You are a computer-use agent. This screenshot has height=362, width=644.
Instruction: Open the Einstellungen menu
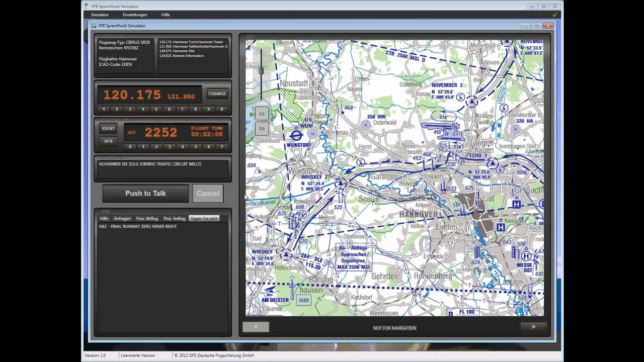135,15
